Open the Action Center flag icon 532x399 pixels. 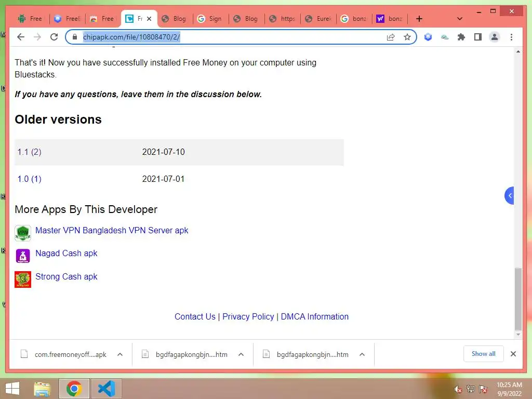(x=483, y=389)
